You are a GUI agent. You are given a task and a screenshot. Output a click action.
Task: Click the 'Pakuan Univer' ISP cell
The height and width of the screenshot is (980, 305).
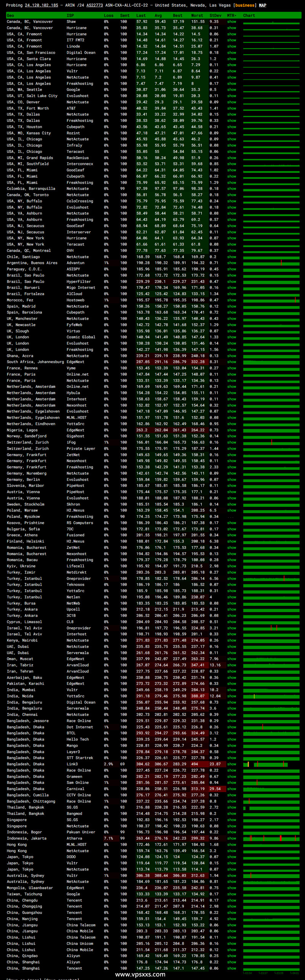pos(81,832)
